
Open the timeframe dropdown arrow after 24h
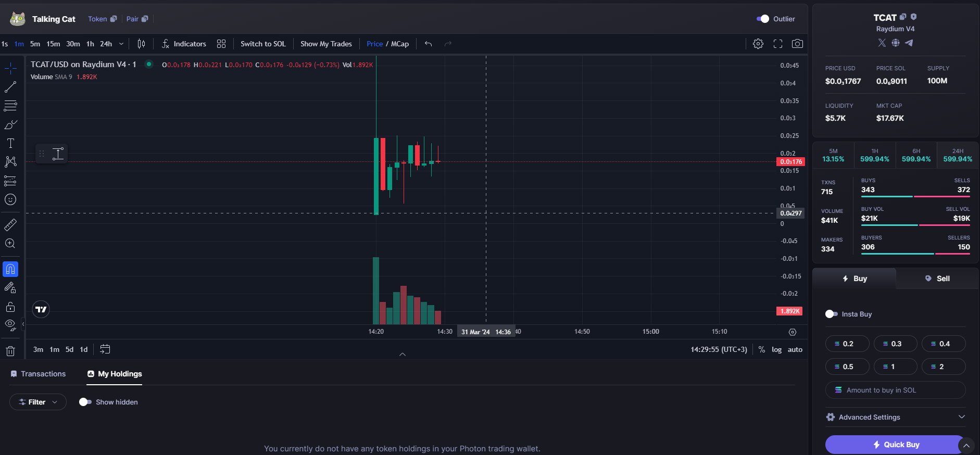coord(121,44)
